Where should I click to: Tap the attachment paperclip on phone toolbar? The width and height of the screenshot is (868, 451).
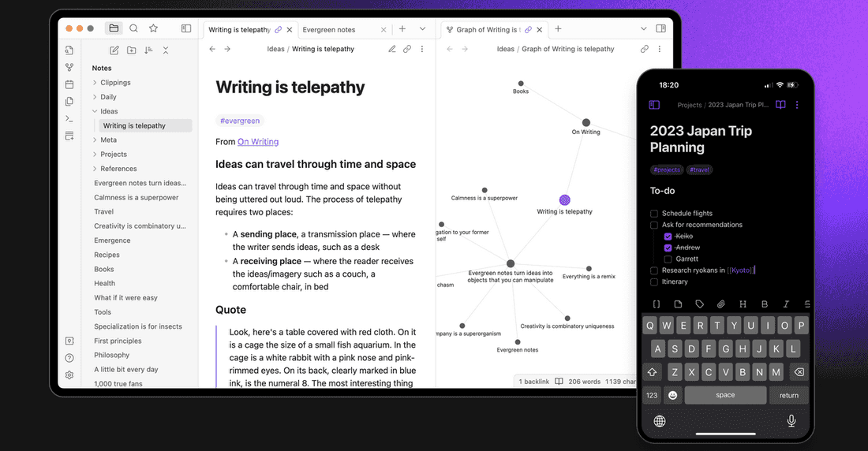[720, 304]
